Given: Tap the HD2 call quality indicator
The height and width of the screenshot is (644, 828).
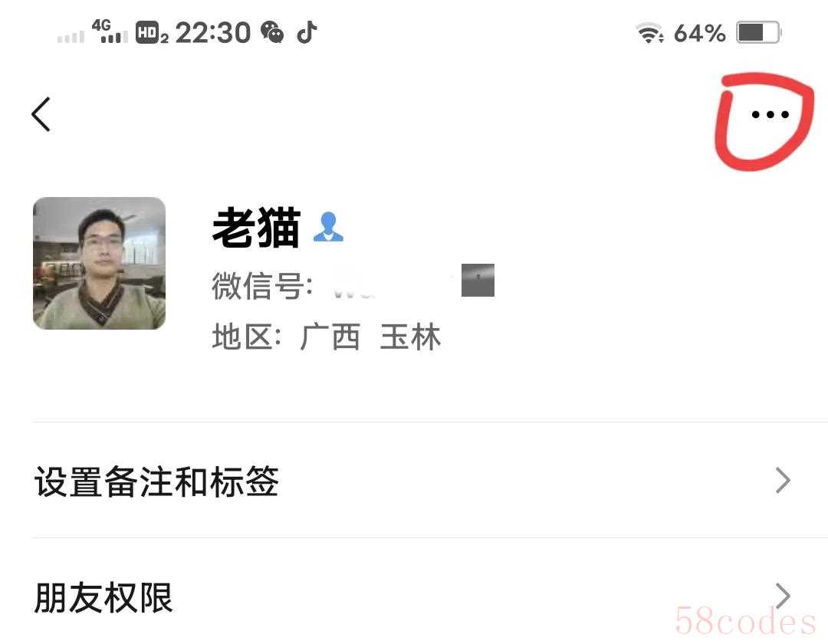Looking at the screenshot, I should pos(152,32).
